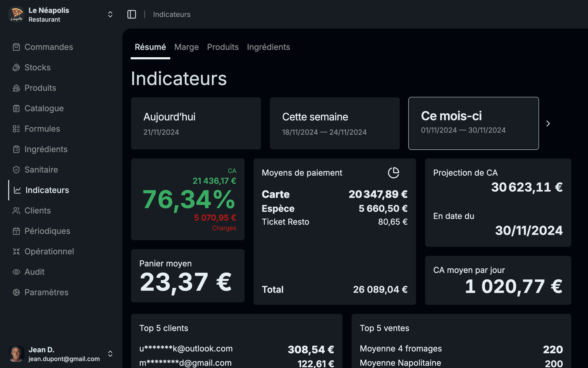Click the pie chart icon in Moyens de paiement
The height and width of the screenshot is (368, 588).
(394, 173)
